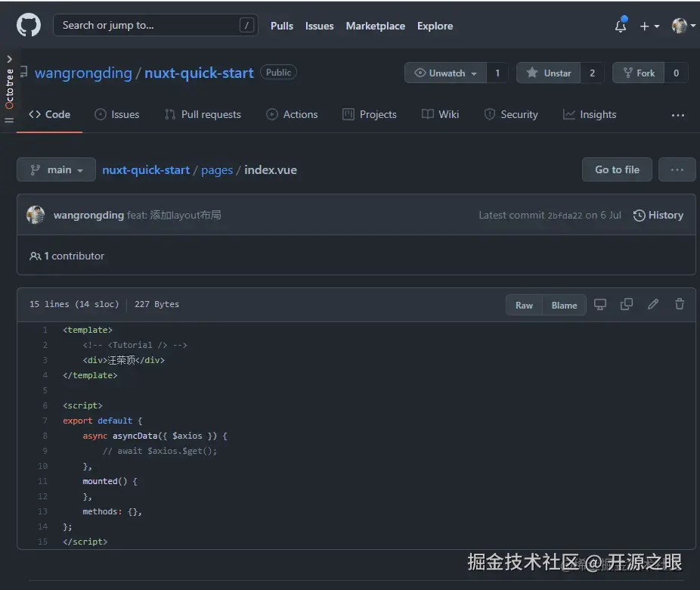Open the Blame view
The image size is (700, 590).
click(x=564, y=305)
